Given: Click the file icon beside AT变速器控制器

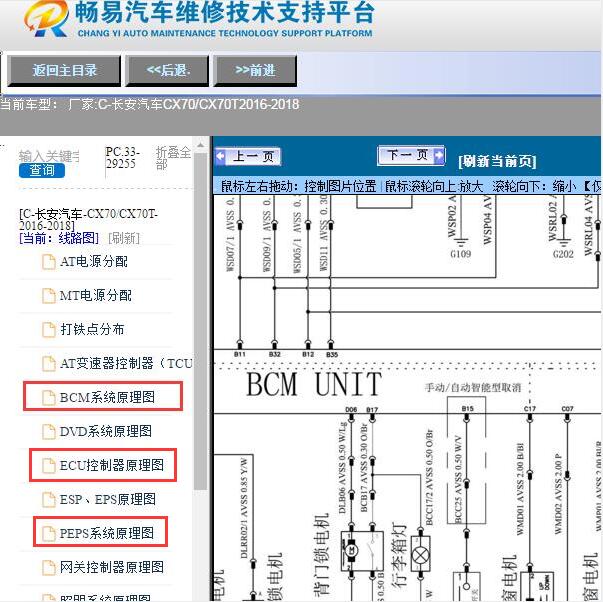Looking at the screenshot, I should [x=48, y=364].
